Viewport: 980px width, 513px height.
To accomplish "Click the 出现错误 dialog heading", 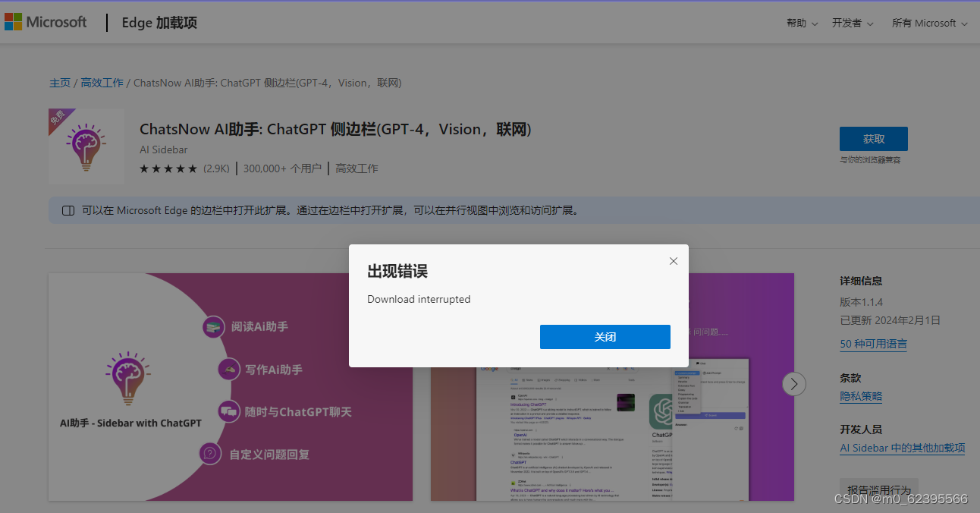I will (397, 271).
